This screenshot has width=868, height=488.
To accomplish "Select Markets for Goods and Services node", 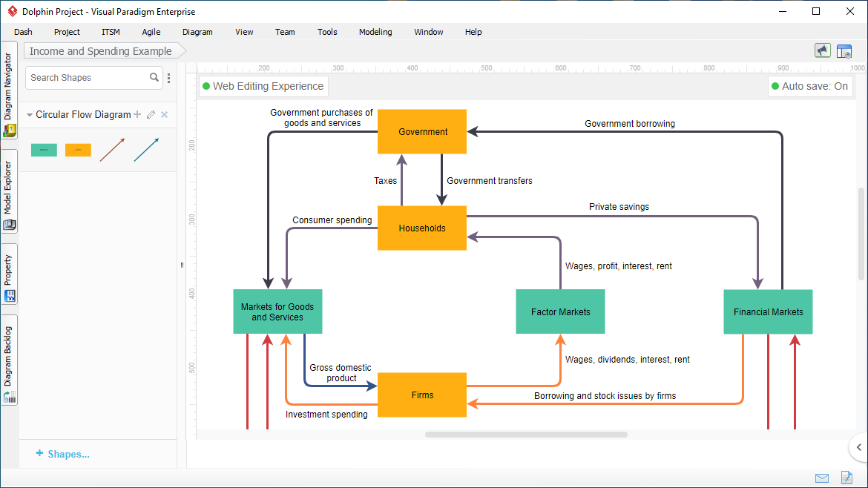I will pyautogui.click(x=277, y=311).
